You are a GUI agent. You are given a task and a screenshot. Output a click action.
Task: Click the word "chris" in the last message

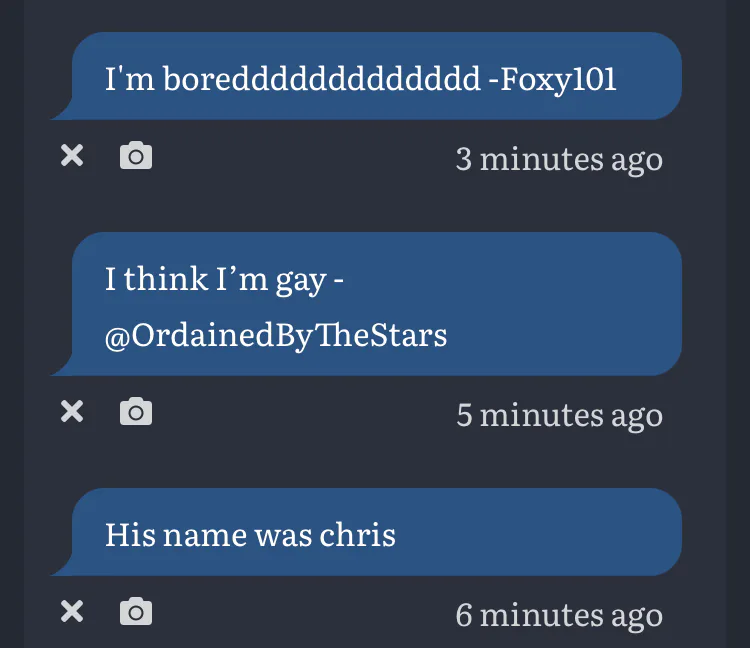click(357, 534)
